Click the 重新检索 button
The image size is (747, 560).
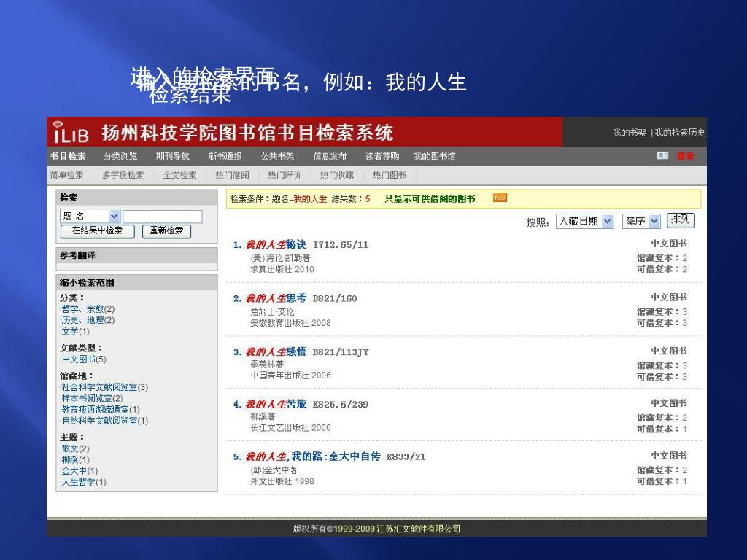click(166, 231)
